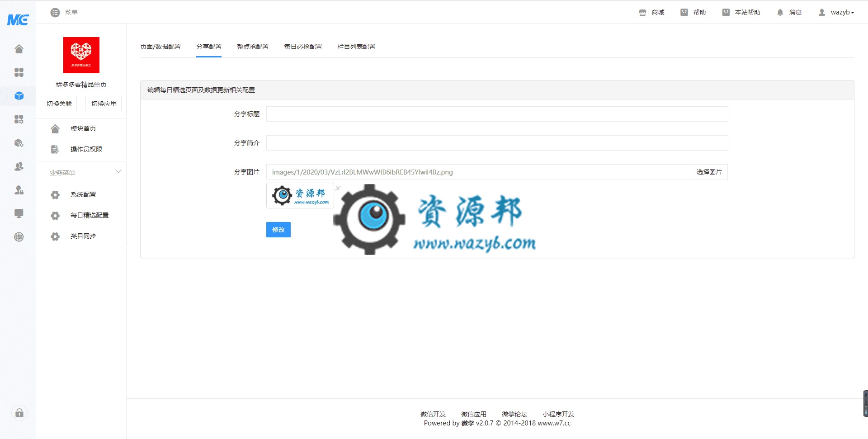Open the 栏目列表配置 tab

356,47
